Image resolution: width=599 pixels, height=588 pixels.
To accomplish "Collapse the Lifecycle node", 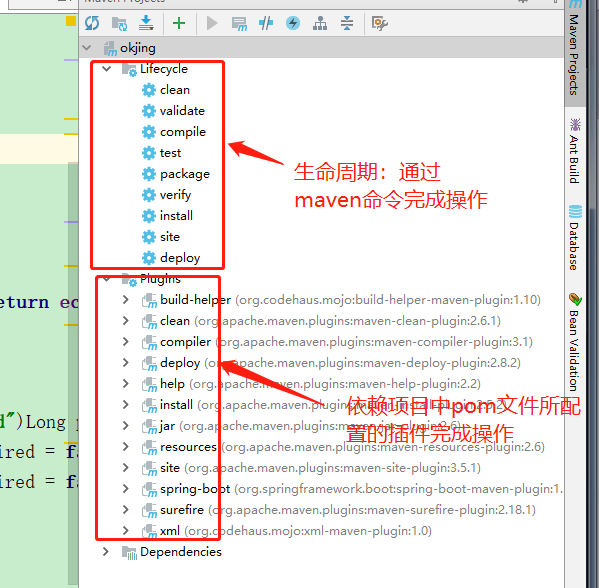I will pyautogui.click(x=107, y=69).
